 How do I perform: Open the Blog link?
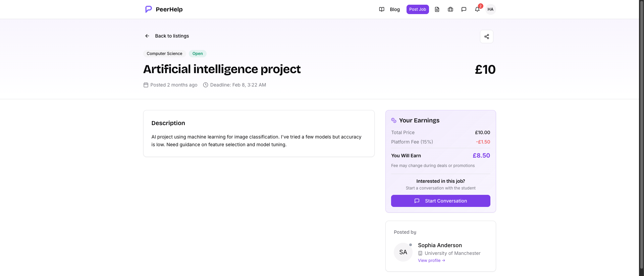tap(395, 9)
